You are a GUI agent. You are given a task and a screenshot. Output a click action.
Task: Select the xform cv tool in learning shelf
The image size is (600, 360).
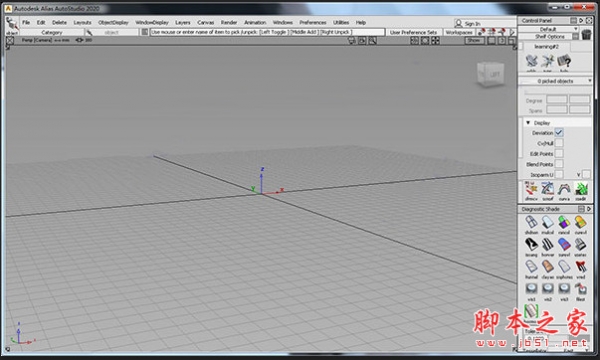pyautogui.click(x=548, y=61)
